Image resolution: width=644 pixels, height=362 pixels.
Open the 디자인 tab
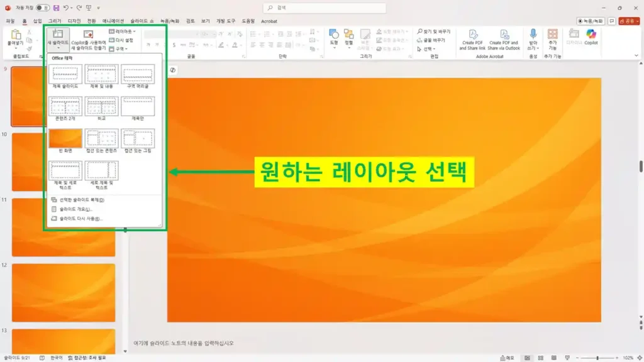[74, 21]
